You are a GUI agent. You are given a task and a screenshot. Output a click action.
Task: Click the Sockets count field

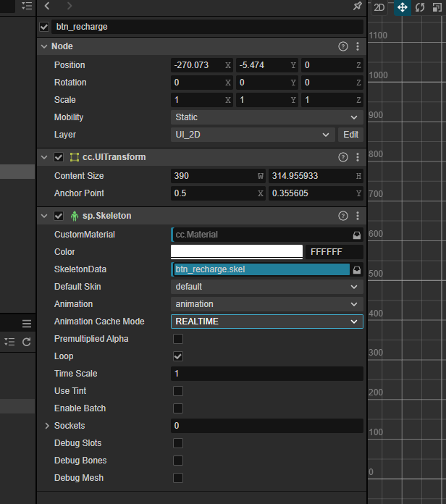tap(267, 426)
